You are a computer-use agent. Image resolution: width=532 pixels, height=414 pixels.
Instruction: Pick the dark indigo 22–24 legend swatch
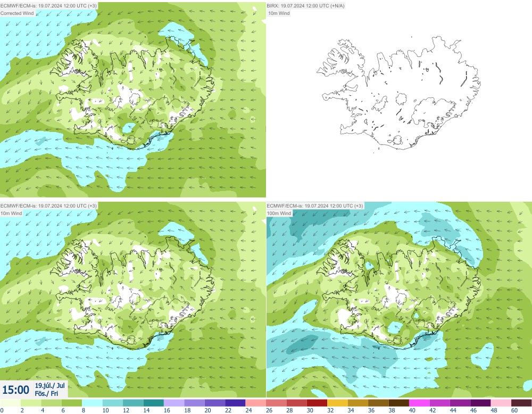click(235, 403)
